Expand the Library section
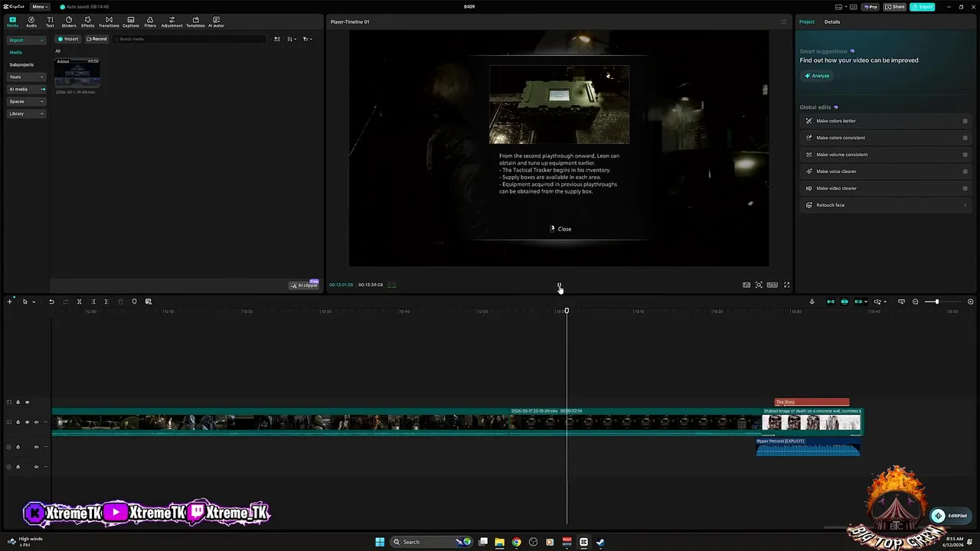This screenshot has width=980, height=551. [x=27, y=113]
